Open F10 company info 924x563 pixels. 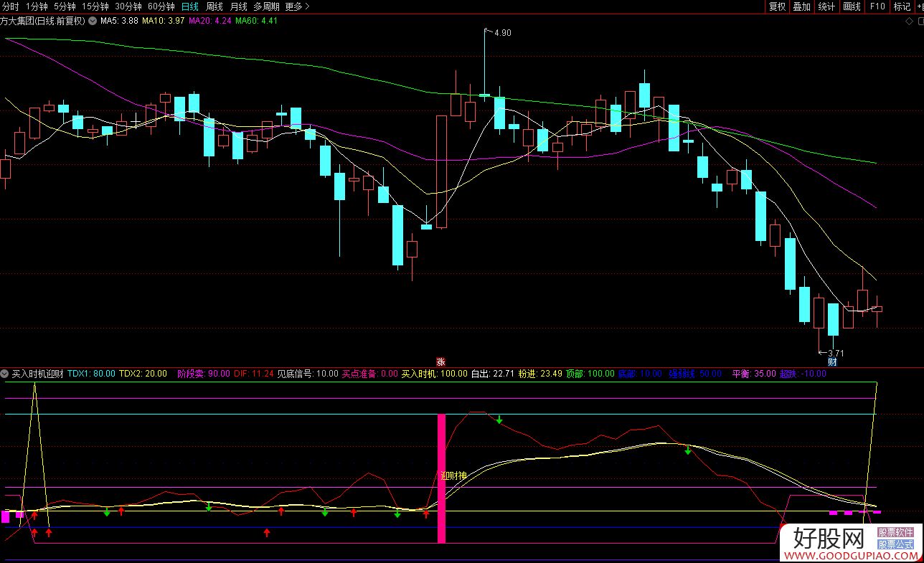(877, 6)
